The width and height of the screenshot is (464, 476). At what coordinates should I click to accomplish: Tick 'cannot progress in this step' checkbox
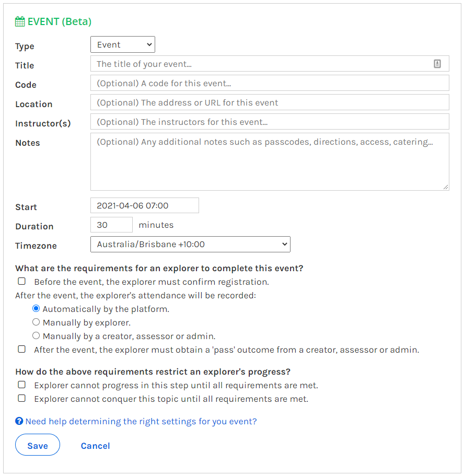click(21, 385)
